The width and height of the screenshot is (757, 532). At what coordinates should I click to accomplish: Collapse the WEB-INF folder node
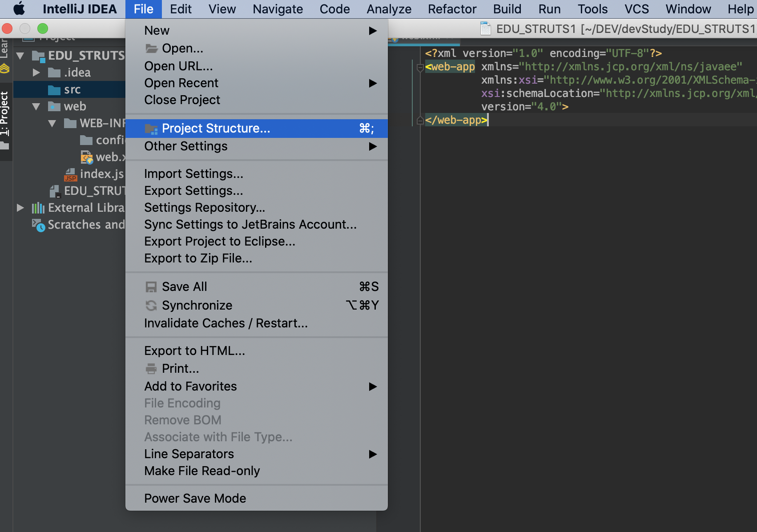pyautogui.click(x=52, y=124)
